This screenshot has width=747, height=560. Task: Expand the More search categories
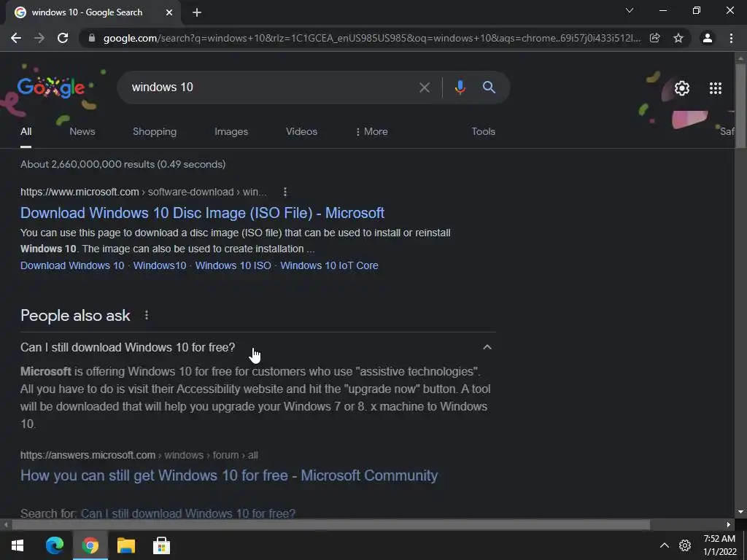(371, 131)
